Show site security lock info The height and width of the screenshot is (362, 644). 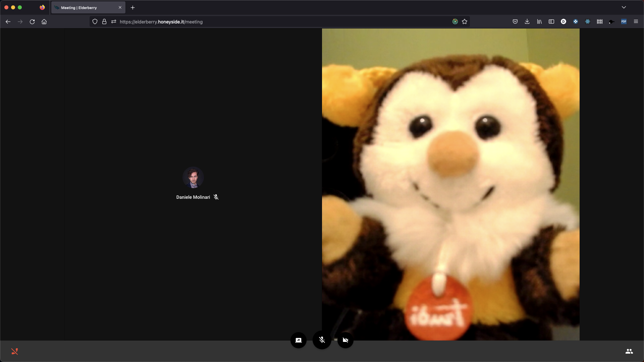104,22
